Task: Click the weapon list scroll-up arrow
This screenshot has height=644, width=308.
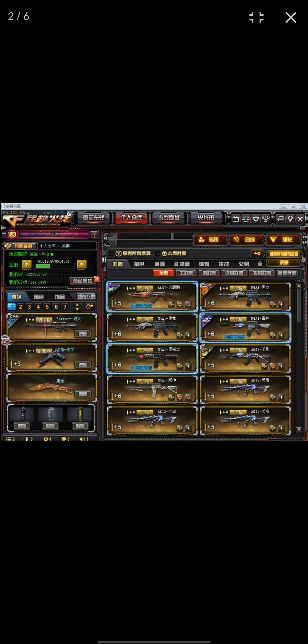Action: tap(299, 286)
